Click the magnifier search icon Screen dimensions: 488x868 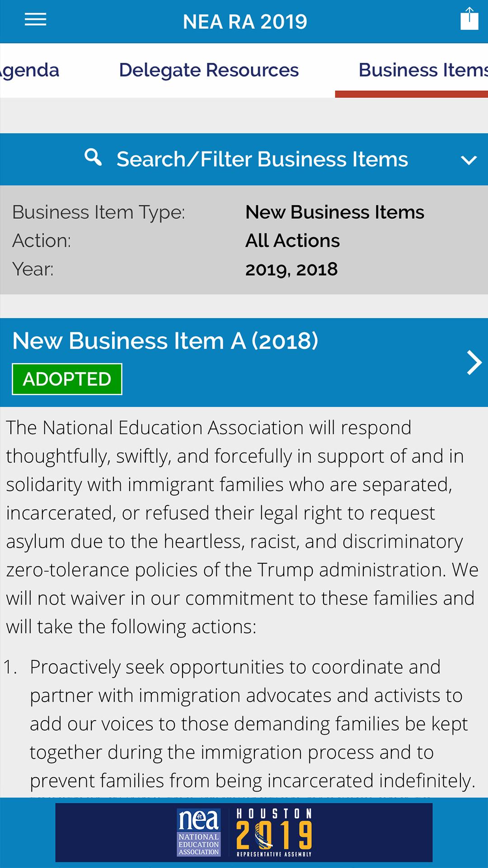coord(93,158)
